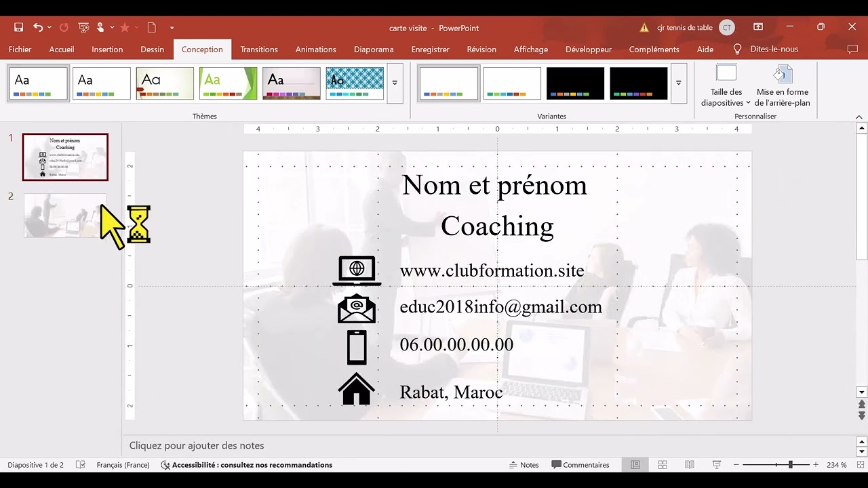Click the greyed Redo icon
This screenshot has width=868, height=488.
64,27
